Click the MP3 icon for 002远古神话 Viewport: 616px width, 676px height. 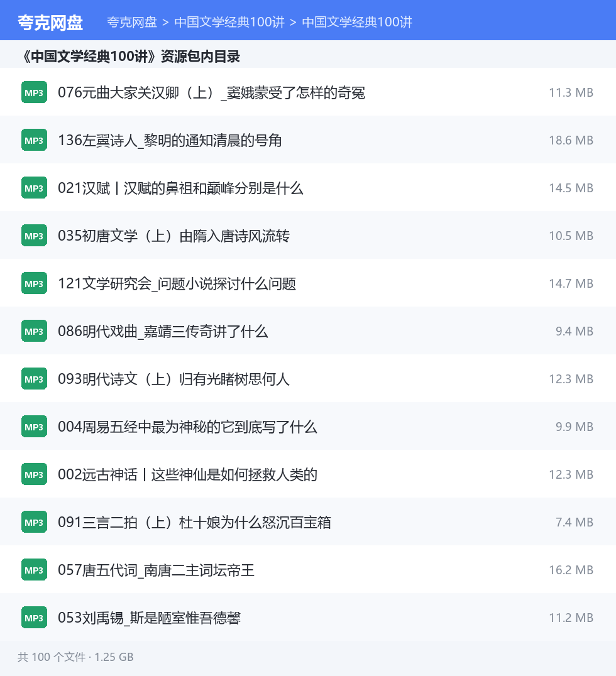34,474
